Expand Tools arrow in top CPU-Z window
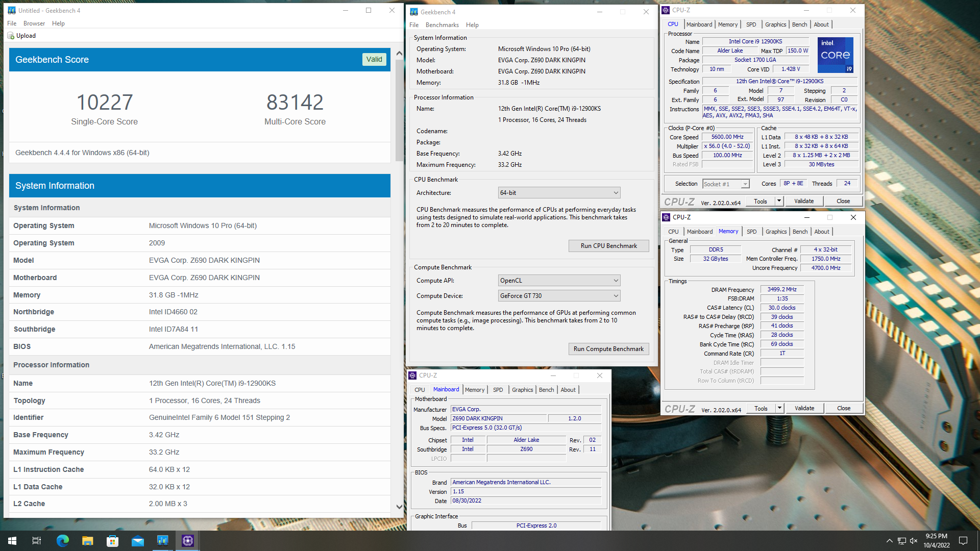This screenshot has width=980, height=551. (779, 201)
